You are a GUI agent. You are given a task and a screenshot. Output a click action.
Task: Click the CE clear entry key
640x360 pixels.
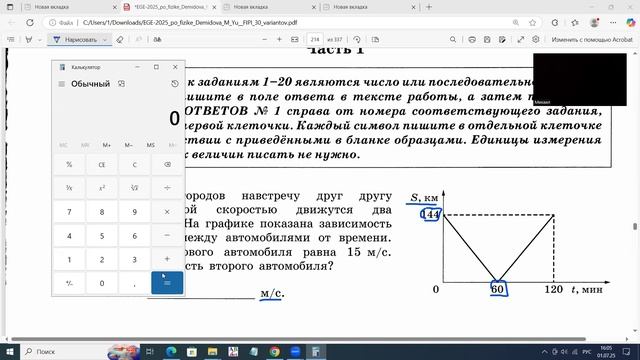click(102, 164)
